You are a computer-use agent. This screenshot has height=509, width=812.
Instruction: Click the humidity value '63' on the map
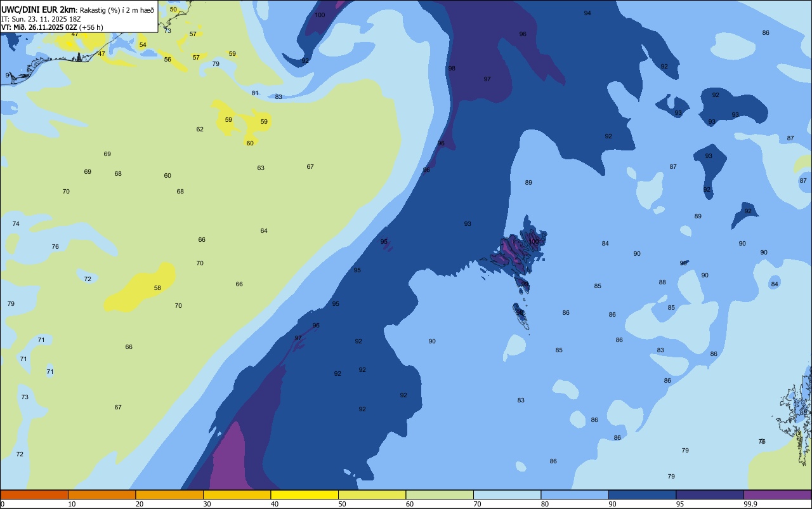(x=261, y=168)
